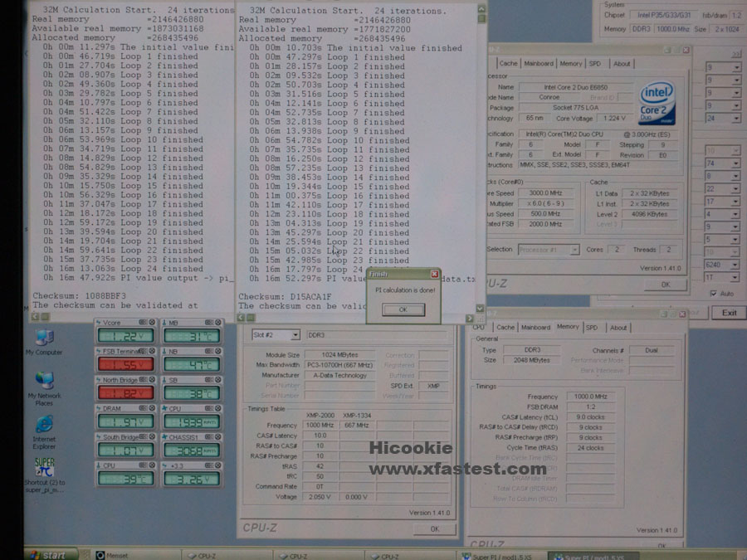747x560 pixels.
Task: Open My Network Places desktop icon
Action: [x=43, y=383]
